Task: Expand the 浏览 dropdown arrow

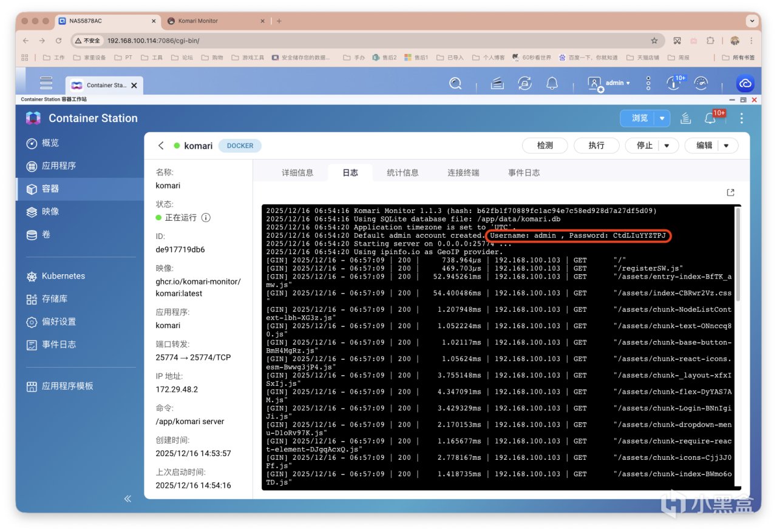Action: coord(662,118)
